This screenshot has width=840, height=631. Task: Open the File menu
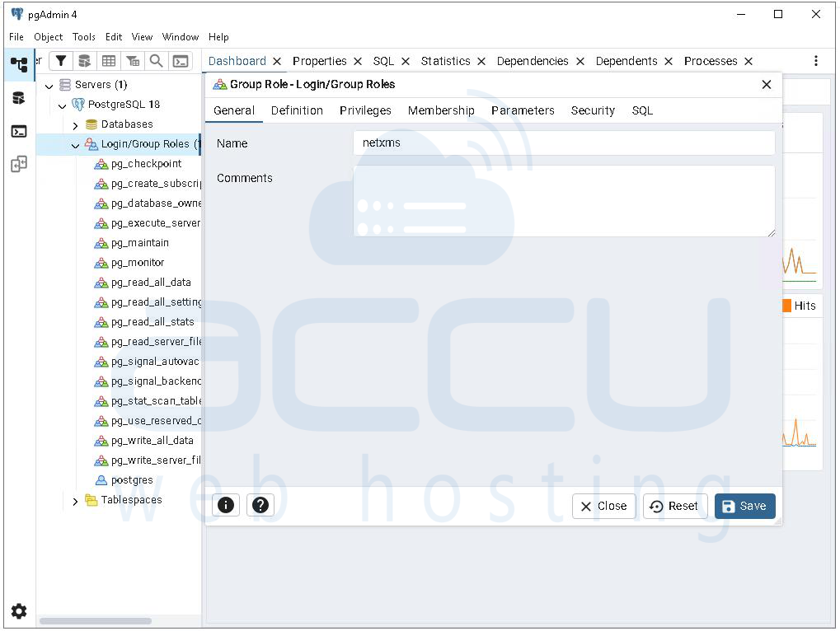[16, 37]
